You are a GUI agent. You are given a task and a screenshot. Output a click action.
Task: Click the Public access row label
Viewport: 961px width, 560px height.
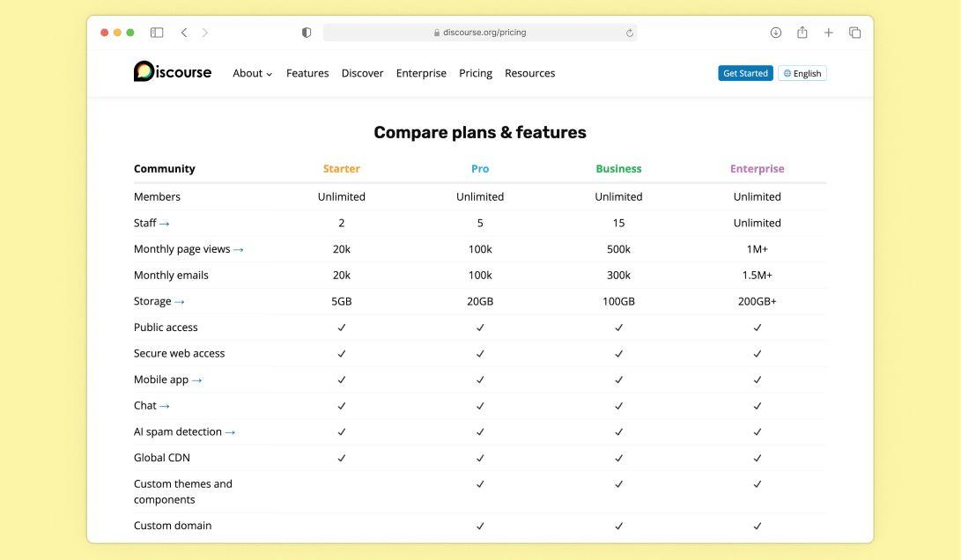[x=166, y=328]
